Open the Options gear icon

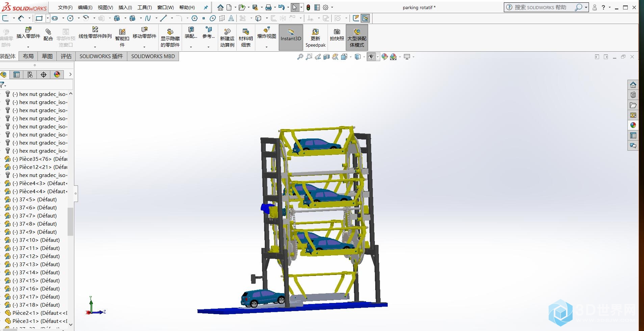[326, 7]
